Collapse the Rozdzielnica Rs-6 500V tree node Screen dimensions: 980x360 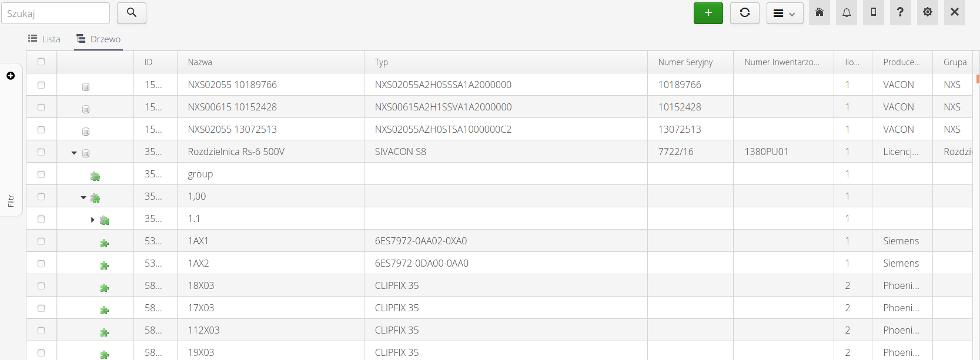click(74, 153)
